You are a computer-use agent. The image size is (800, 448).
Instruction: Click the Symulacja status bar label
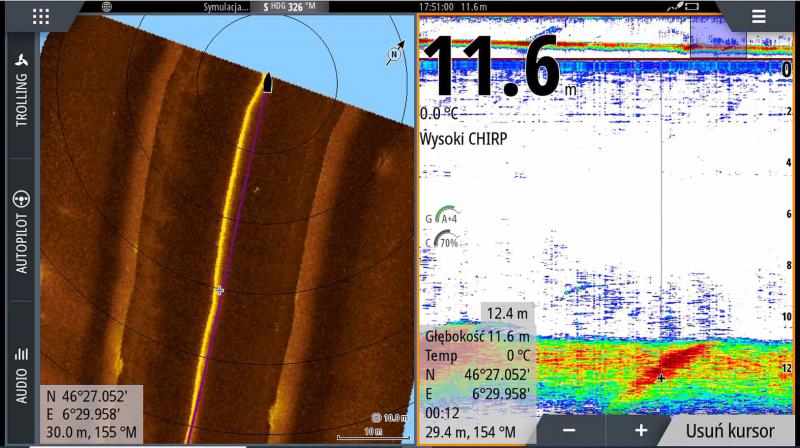pos(225,6)
